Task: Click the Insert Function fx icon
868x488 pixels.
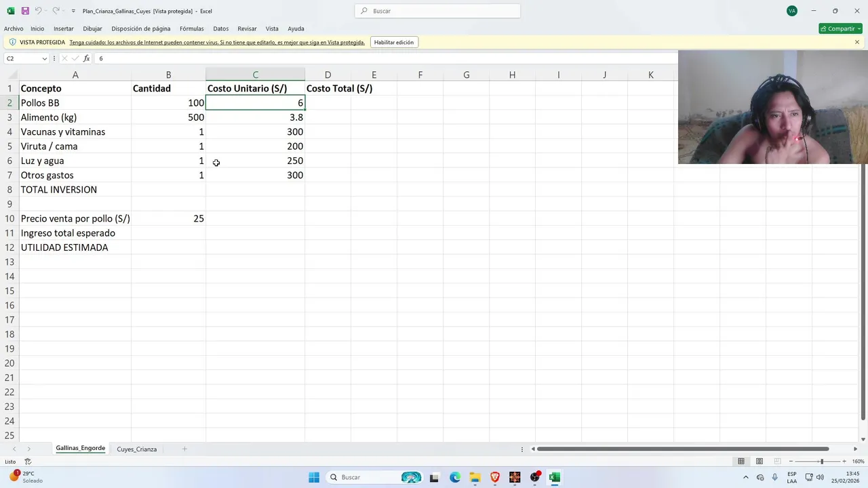Action: tap(86, 58)
